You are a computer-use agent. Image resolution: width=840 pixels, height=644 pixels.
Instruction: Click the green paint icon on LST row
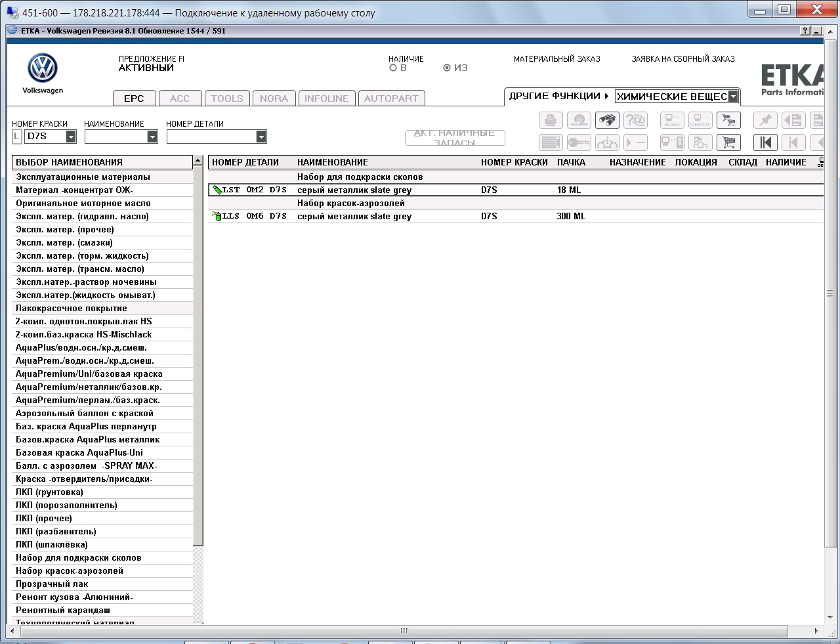coord(217,190)
